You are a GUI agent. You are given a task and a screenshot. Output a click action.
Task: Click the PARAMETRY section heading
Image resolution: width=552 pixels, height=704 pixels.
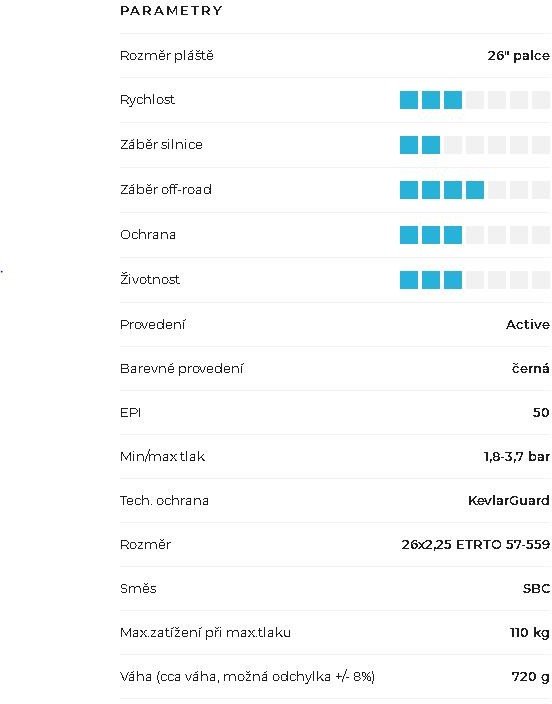(x=171, y=10)
